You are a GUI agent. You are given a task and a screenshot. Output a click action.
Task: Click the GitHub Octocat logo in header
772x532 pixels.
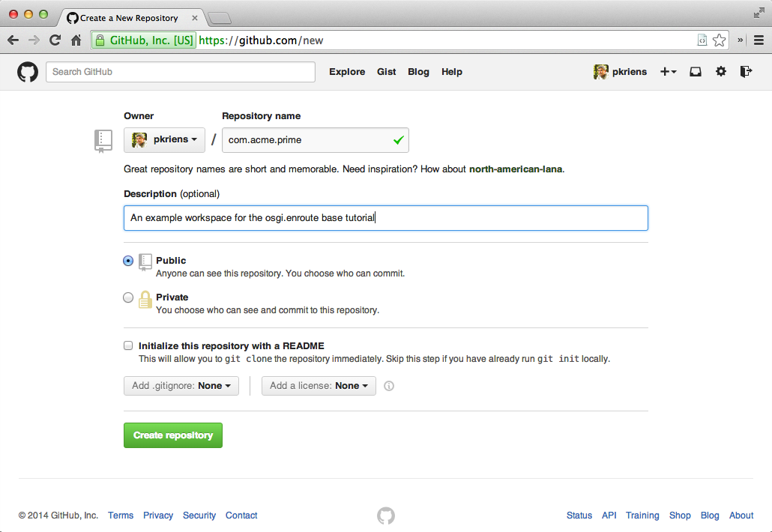pos(28,72)
